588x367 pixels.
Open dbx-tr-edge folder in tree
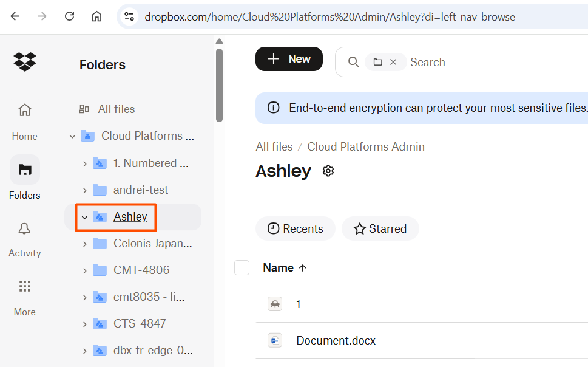pos(153,351)
